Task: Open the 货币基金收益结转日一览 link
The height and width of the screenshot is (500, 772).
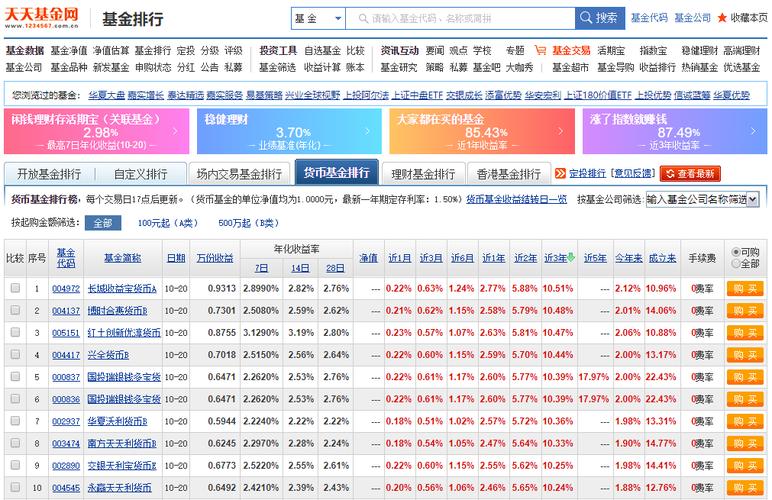Action: (516, 199)
